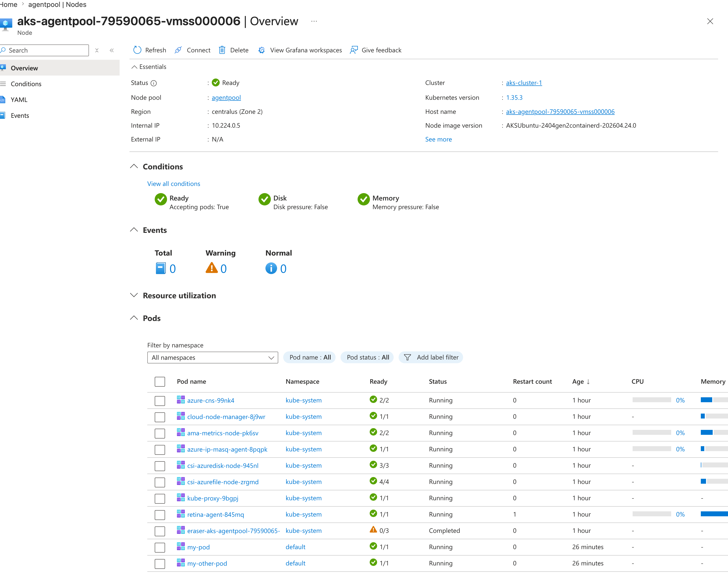The height and width of the screenshot is (580, 728).
Task: Open the Pod name filter pill
Action: 310,357
